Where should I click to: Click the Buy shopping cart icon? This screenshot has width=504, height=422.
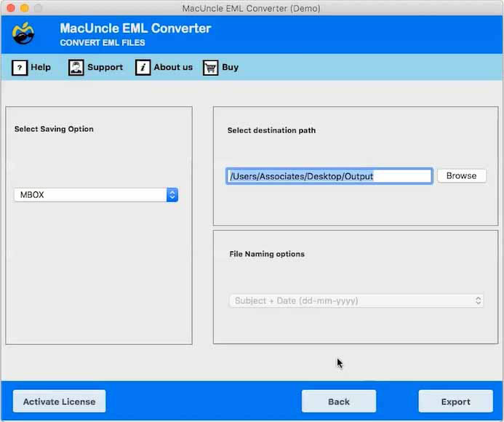(x=210, y=68)
